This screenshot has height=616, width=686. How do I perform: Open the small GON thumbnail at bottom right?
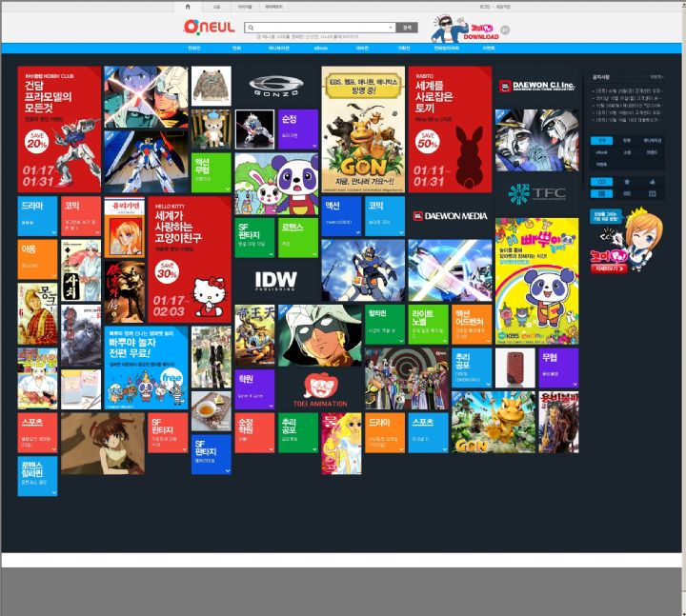(x=494, y=422)
